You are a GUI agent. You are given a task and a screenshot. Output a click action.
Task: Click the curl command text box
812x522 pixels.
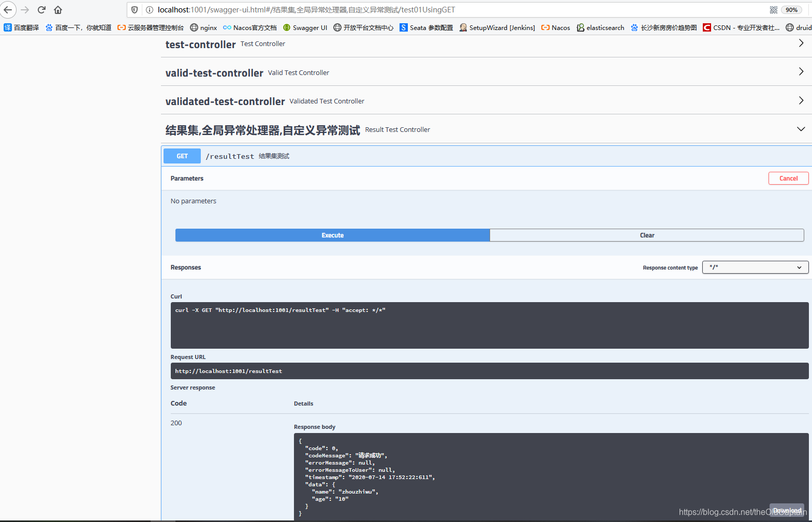pos(490,325)
